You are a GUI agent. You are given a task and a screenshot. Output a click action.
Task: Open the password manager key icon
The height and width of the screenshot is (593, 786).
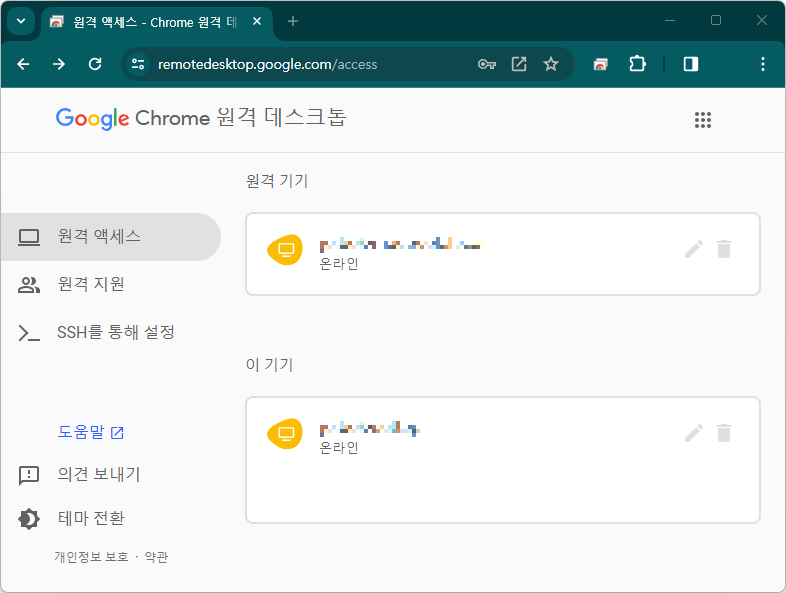pos(487,64)
